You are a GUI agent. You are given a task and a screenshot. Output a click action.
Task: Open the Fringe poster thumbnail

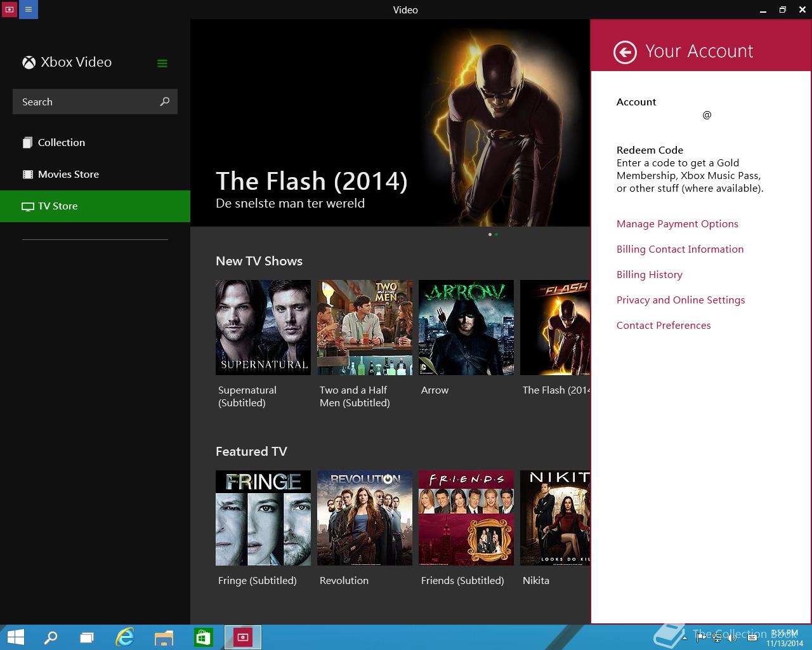point(263,518)
